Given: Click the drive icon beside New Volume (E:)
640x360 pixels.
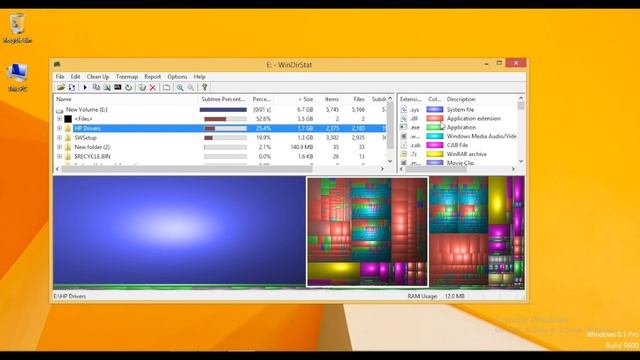Looking at the screenshot, I should point(60,110).
